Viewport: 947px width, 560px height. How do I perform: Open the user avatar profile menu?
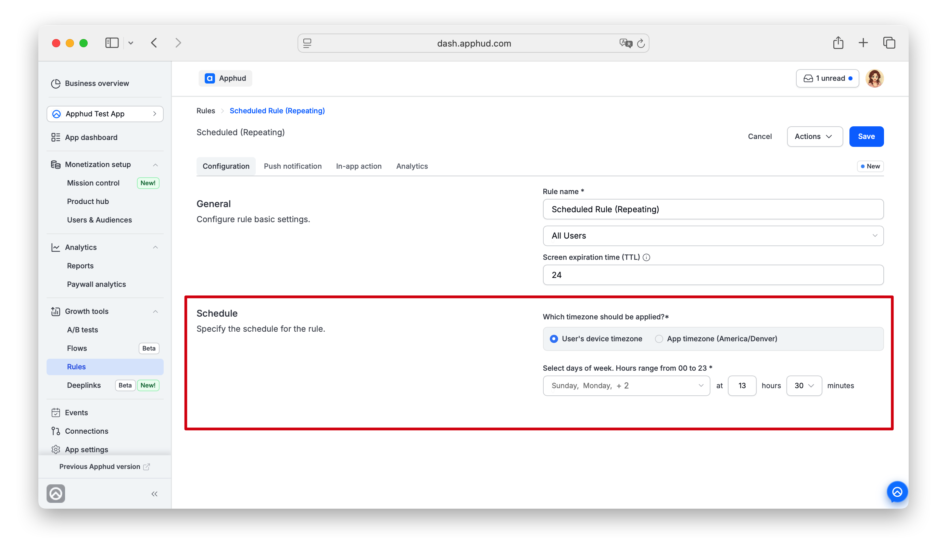874,78
